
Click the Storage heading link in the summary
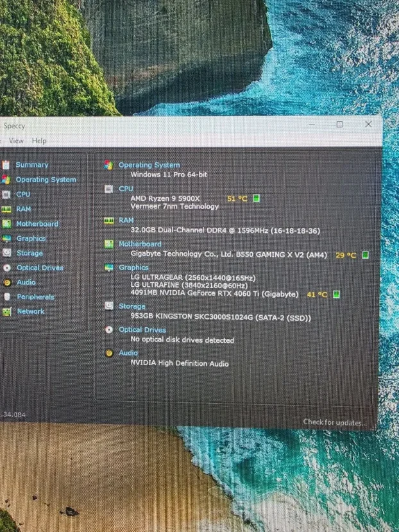132,306
